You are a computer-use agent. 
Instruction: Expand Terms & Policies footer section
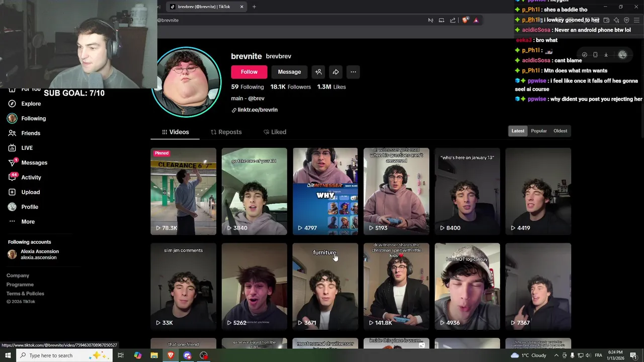(x=25, y=294)
